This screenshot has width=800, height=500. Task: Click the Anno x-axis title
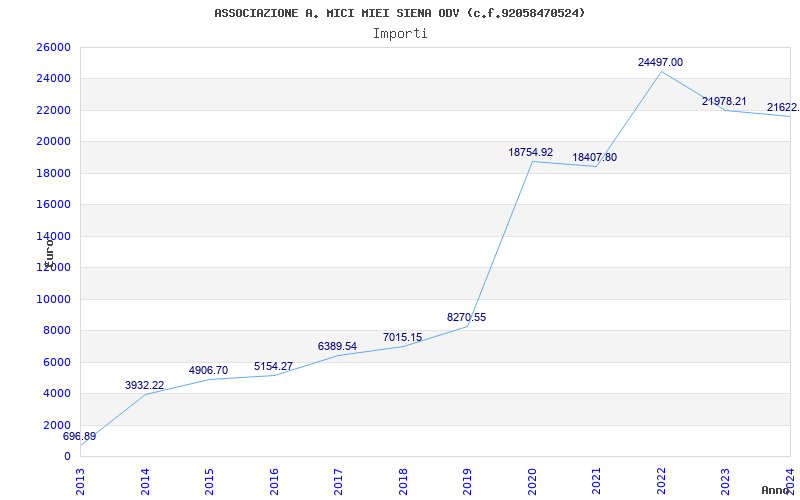(x=775, y=490)
